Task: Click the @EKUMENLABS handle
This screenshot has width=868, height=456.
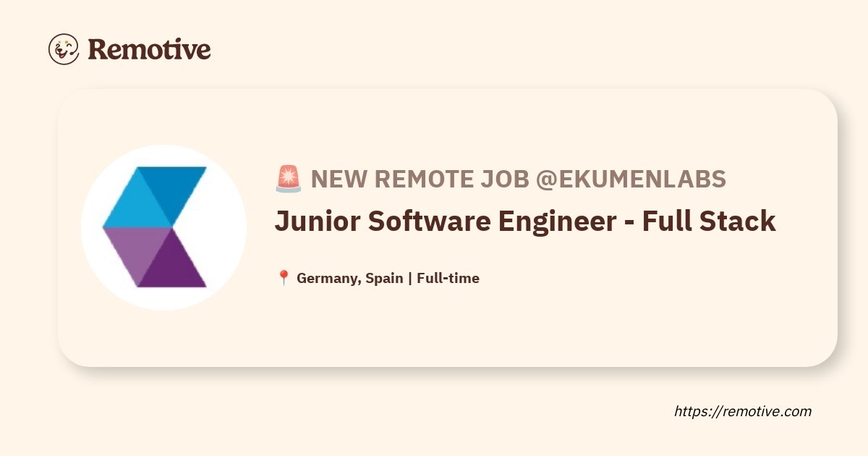Action: [630, 179]
